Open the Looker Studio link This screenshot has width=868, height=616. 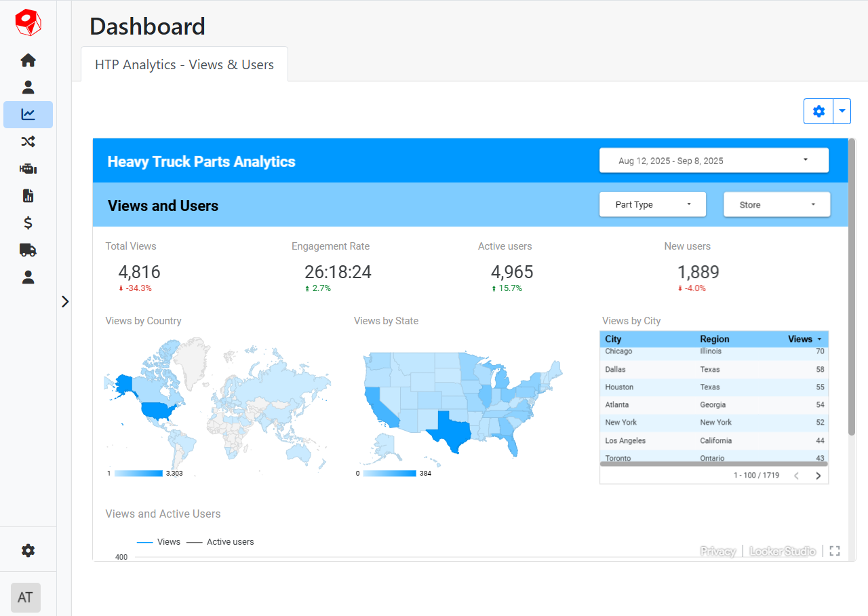[783, 552]
